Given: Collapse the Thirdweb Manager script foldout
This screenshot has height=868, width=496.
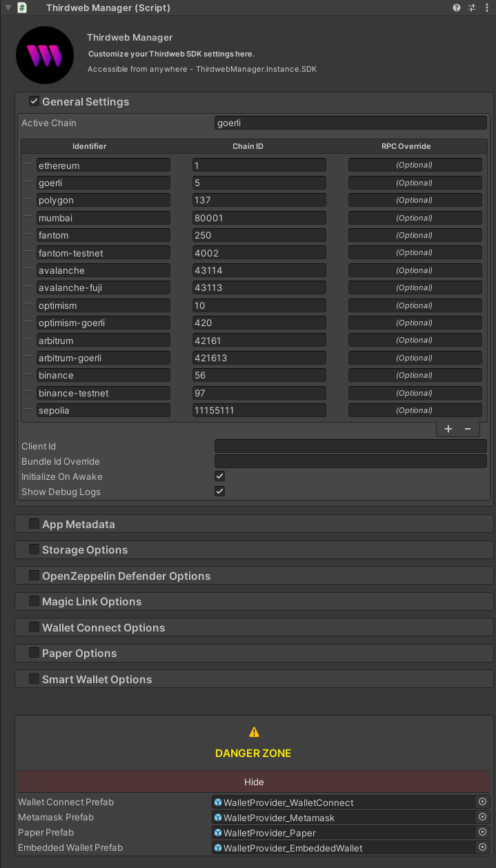Looking at the screenshot, I should tap(7, 8).
